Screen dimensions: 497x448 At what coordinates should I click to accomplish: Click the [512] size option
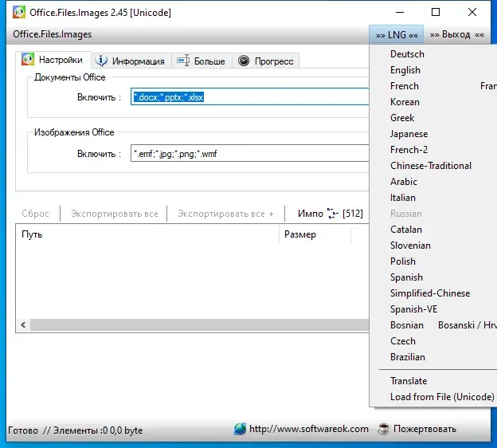coord(353,214)
